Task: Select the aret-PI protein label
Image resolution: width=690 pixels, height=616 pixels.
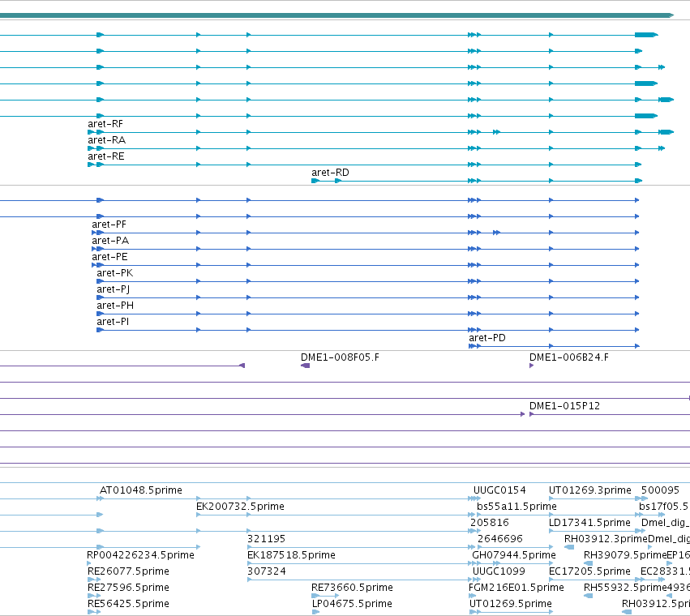Action: coord(113,322)
